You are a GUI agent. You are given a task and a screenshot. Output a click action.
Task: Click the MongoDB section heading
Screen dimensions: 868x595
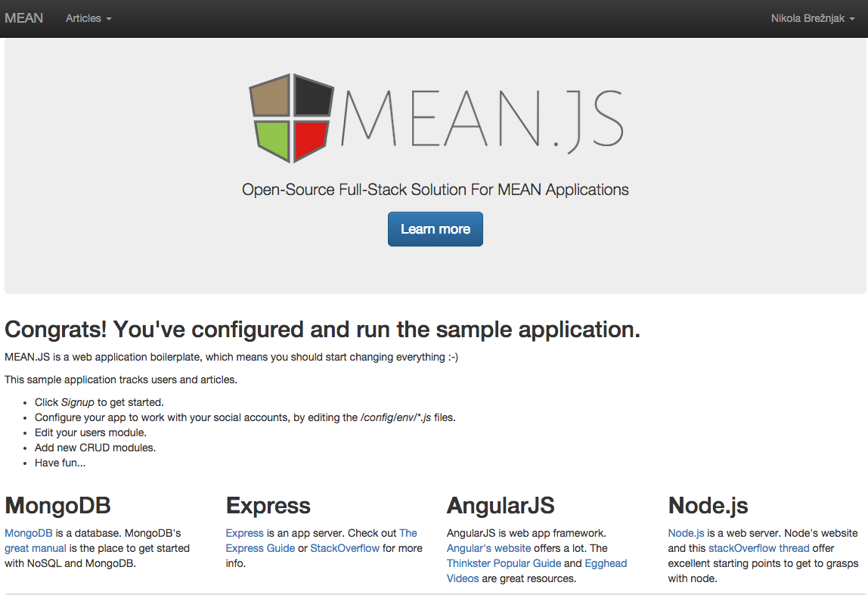coord(57,505)
